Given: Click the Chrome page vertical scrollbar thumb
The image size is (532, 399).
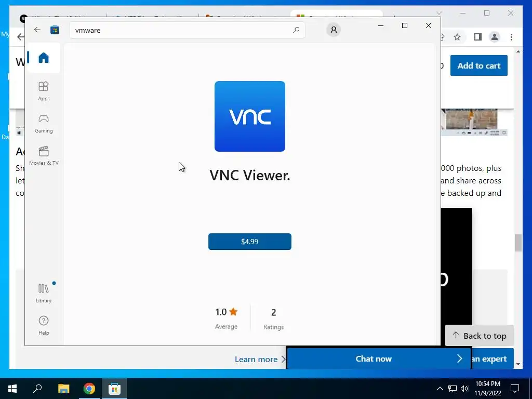Looking at the screenshot, I should [518, 243].
